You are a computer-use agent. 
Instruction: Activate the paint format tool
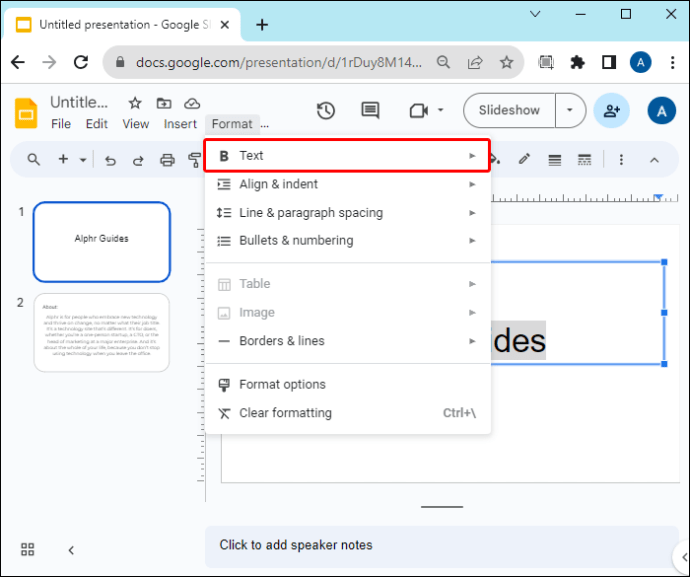(194, 160)
